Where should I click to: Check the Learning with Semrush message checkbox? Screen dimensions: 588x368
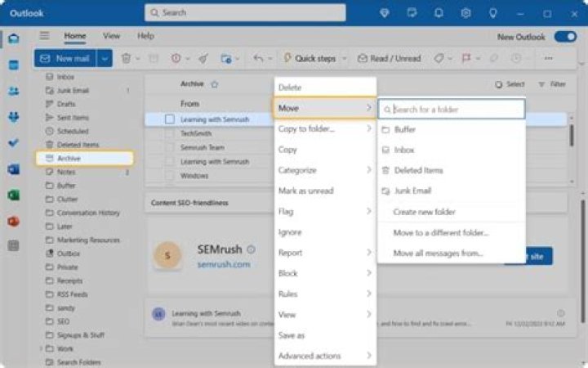click(170, 119)
